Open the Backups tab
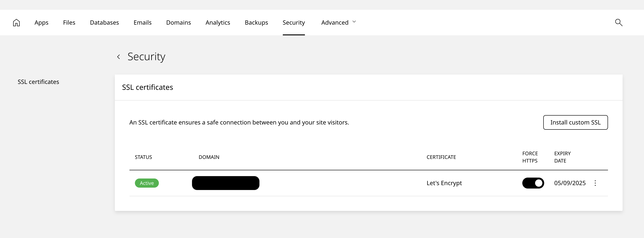 click(256, 23)
